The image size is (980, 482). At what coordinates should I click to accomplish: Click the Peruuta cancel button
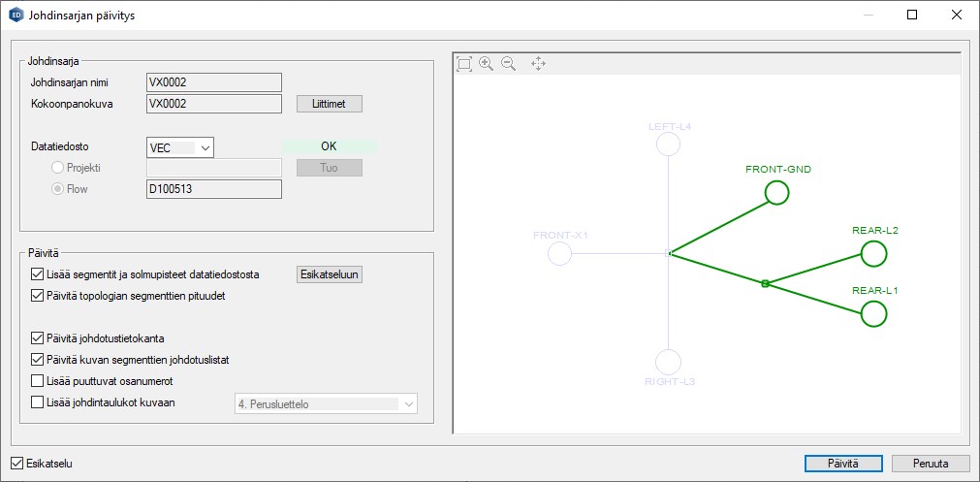pos(931,464)
